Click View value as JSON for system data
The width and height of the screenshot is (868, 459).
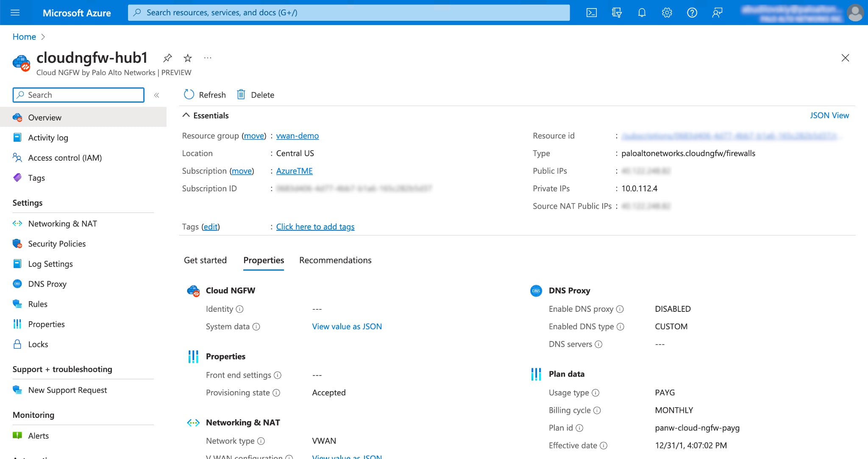click(347, 326)
